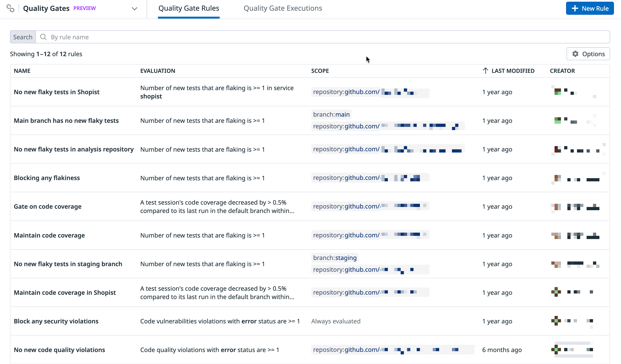Viewport: 621px width, 364px height.
Task: Click the magnifier icon in the search bar
Action: pos(43,37)
